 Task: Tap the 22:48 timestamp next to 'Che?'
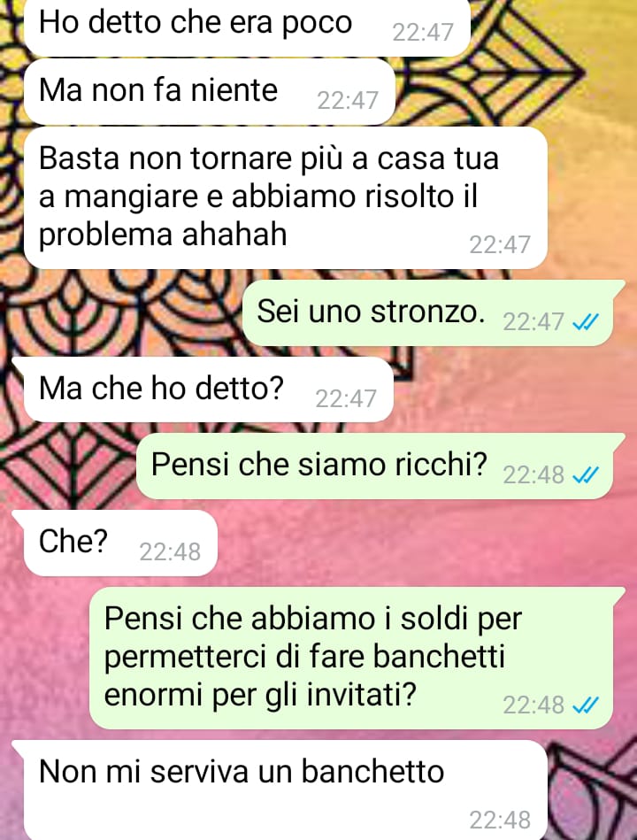[x=170, y=551]
